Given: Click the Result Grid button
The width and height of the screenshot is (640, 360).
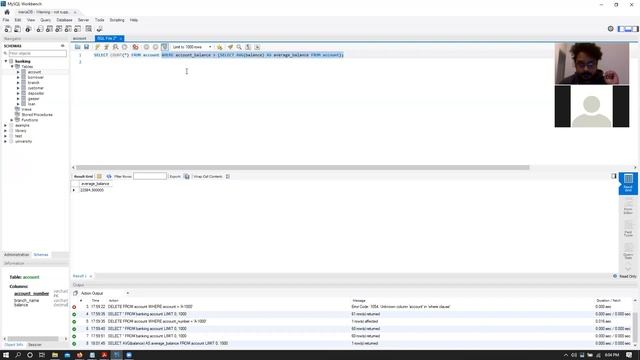Looking at the screenshot, I should [84, 176].
